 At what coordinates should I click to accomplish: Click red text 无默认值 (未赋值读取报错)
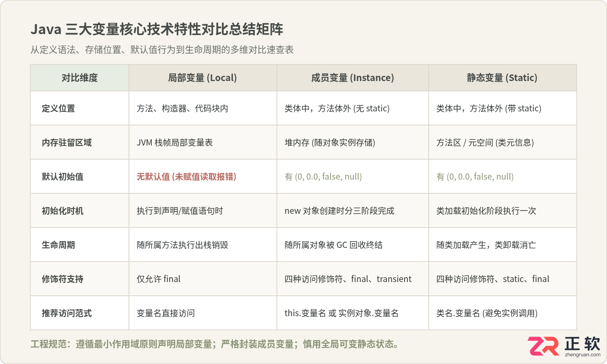click(186, 177)
